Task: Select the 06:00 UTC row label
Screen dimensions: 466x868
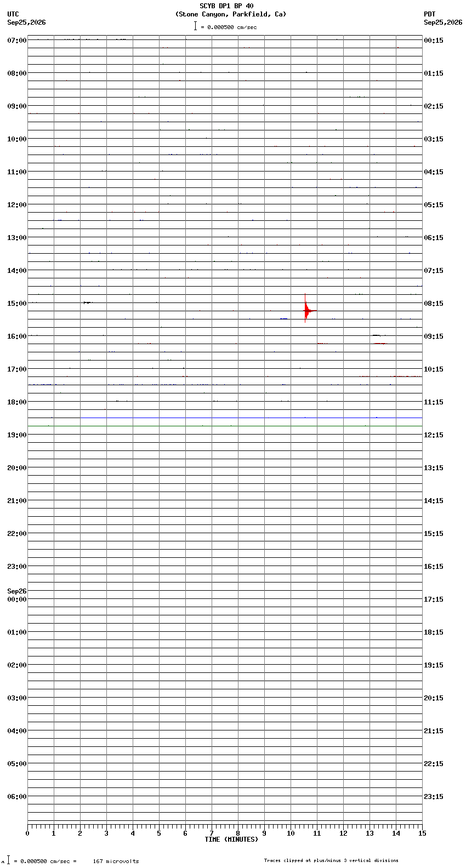Action: (x=17, y=797)
